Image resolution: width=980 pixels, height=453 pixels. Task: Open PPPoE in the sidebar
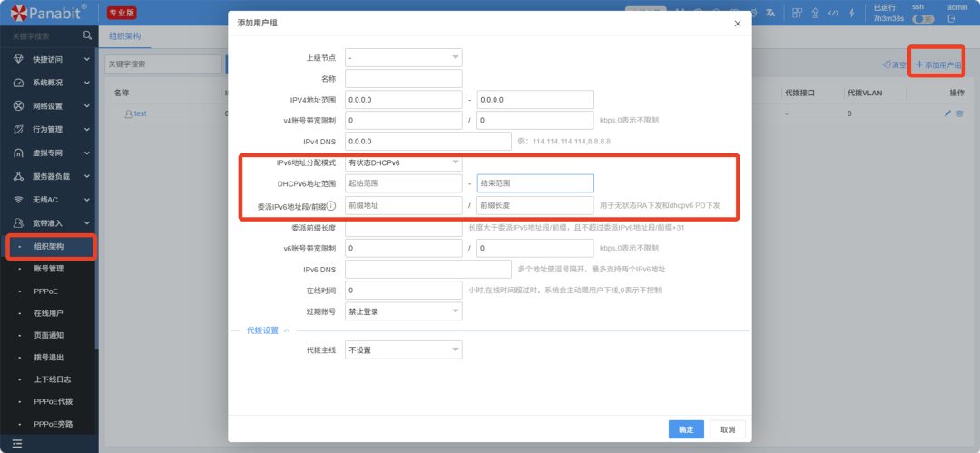point(45,291)
